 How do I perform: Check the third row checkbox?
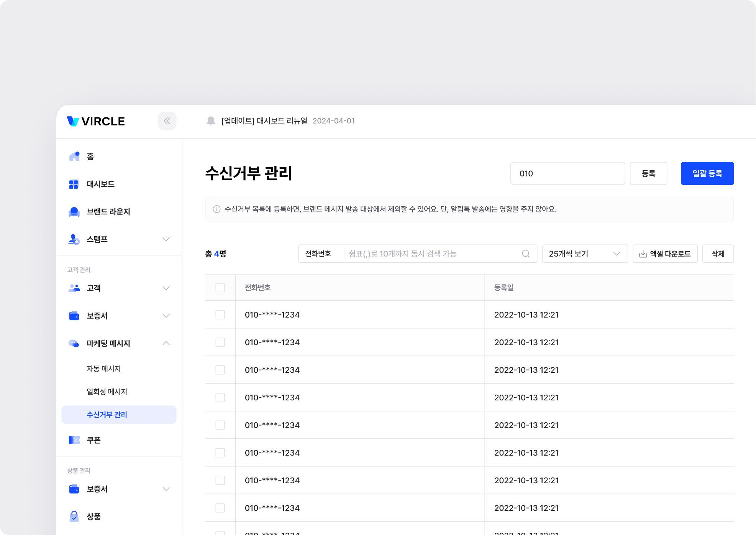coord(220,370)
